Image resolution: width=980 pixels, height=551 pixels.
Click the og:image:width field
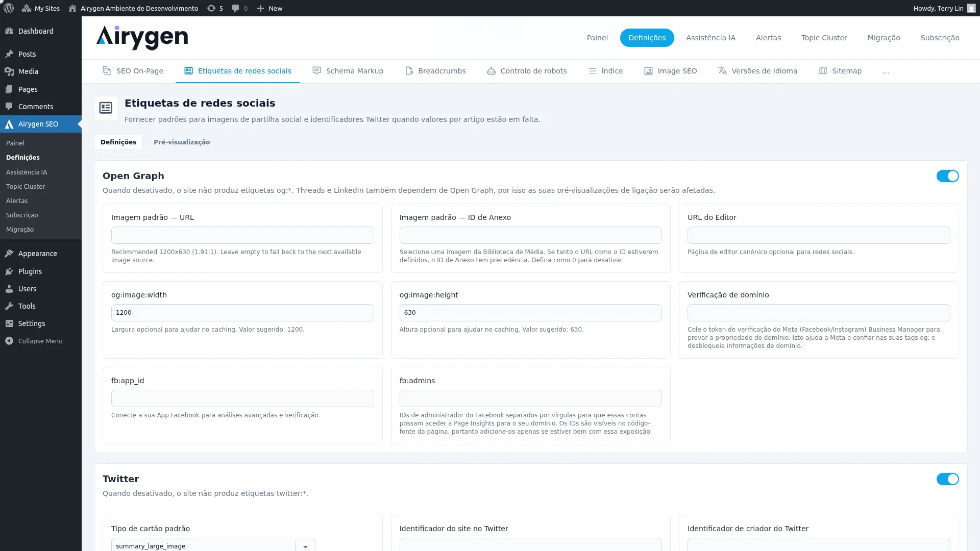242,313
